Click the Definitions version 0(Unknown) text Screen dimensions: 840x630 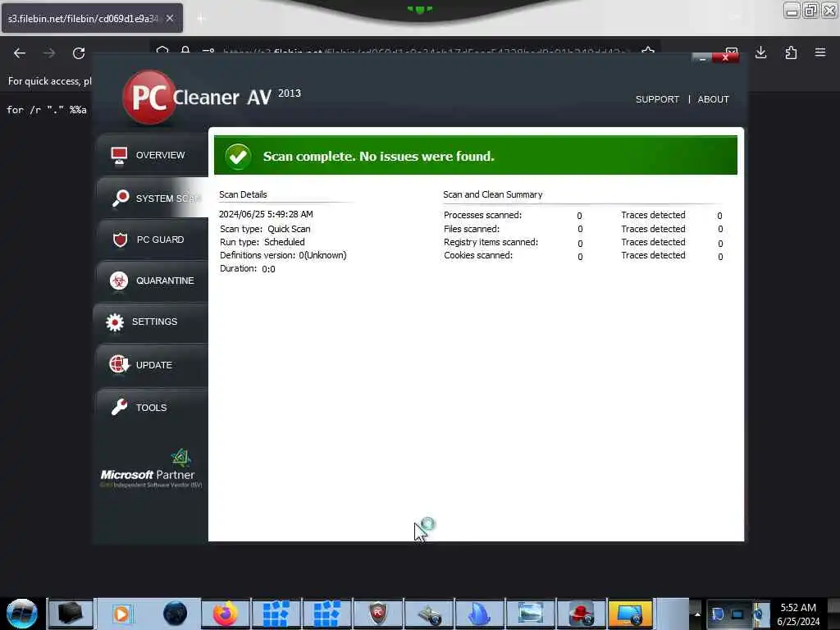(x=283, y=255)
